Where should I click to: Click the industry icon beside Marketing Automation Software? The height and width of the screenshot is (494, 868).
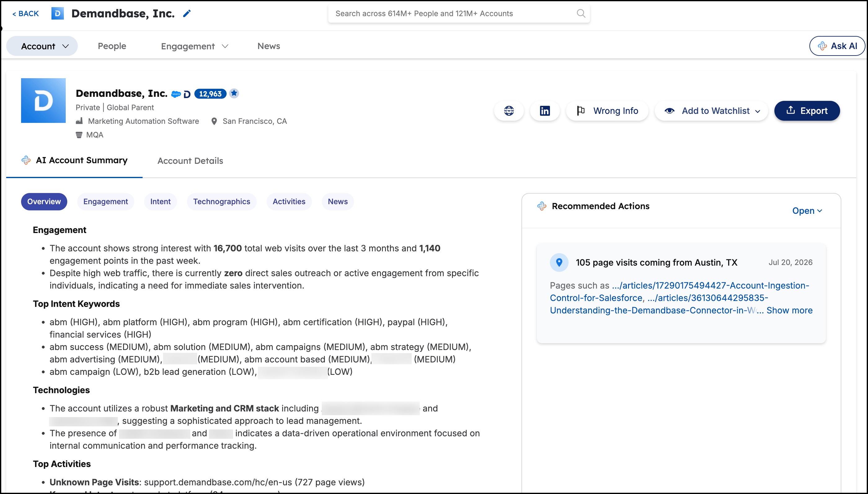(x=79, y=121)
